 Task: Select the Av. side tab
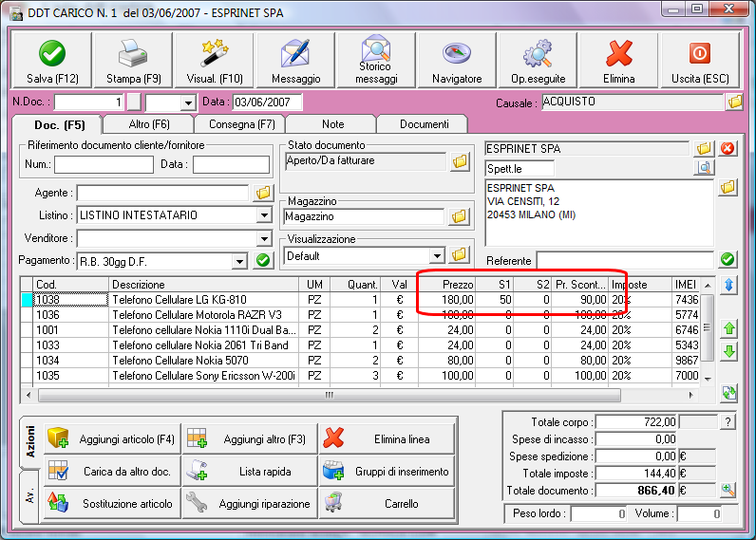tap(29, 496)
